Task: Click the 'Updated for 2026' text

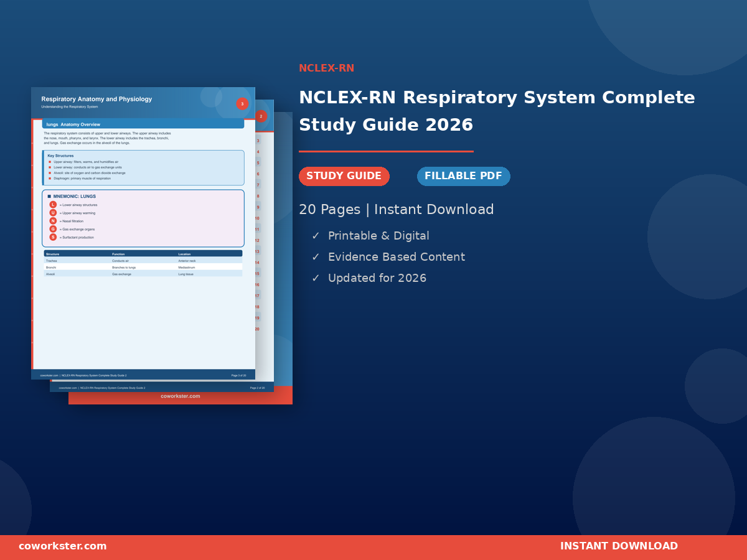Action: 377,278
